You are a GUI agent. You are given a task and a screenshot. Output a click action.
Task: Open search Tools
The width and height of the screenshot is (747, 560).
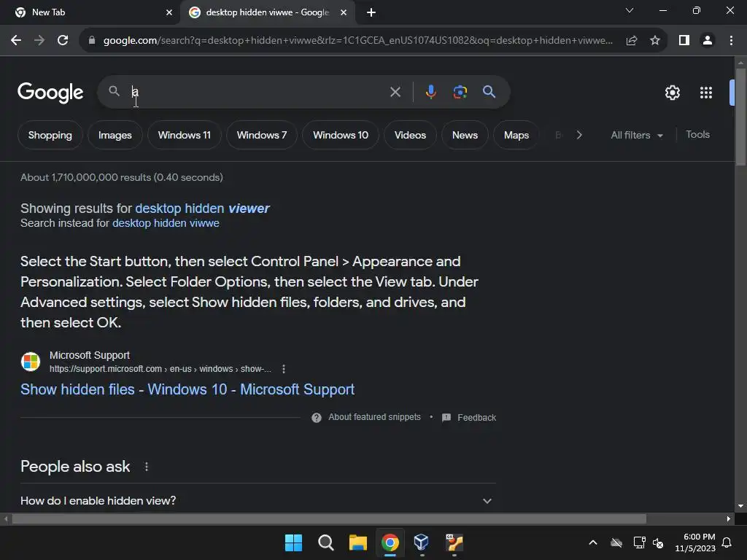tap(697, 135)
